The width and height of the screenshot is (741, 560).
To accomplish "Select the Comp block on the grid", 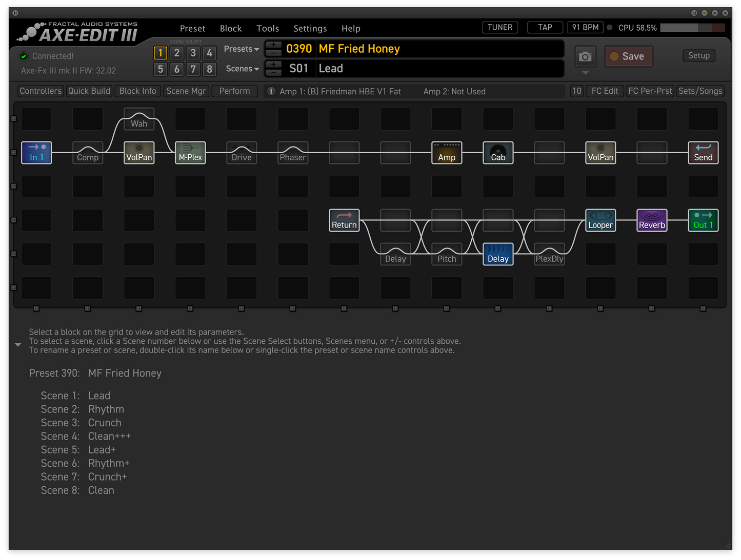I will click(x=88, y=153).
